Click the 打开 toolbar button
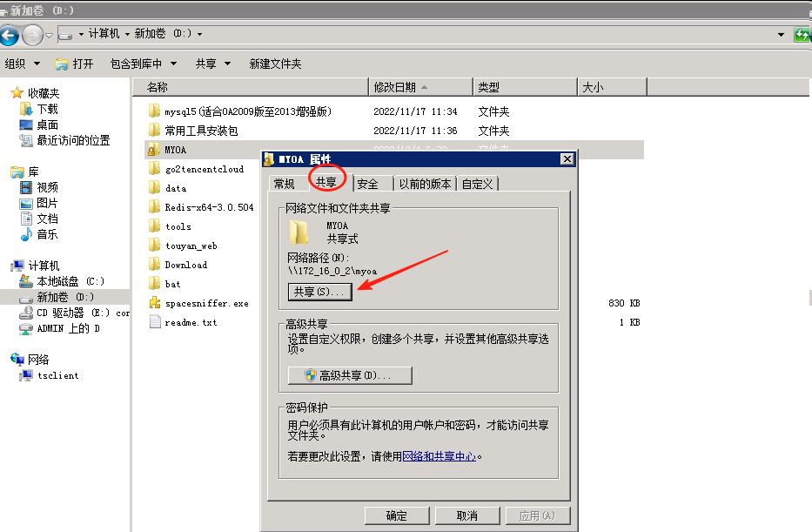Viewport: 812px width, 532px height. [74, 64]
